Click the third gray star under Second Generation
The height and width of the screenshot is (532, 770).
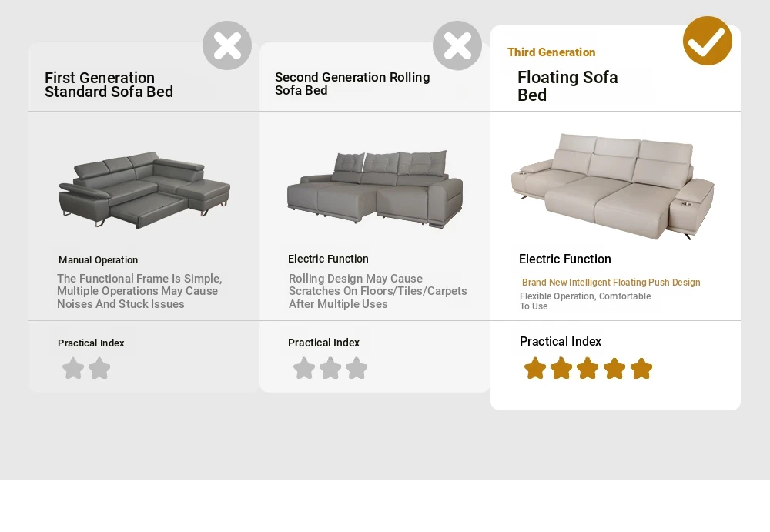click(x=357, y=368)
